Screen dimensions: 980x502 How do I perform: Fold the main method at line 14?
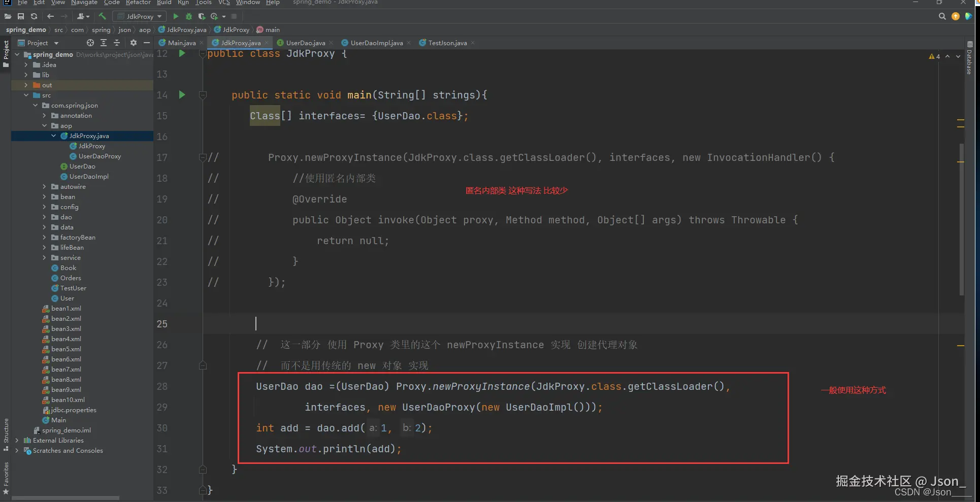pyautogui.click(x=203, y=94)
